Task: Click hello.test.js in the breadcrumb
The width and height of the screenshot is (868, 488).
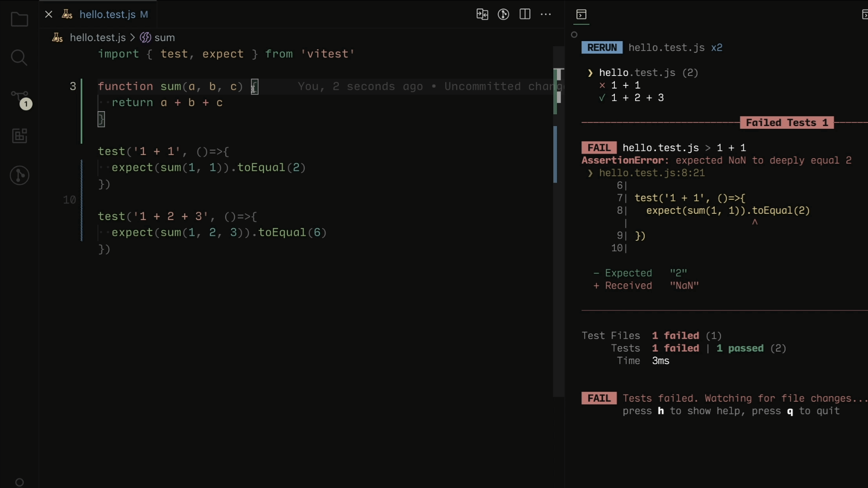Action: click(x=98, y=38)
